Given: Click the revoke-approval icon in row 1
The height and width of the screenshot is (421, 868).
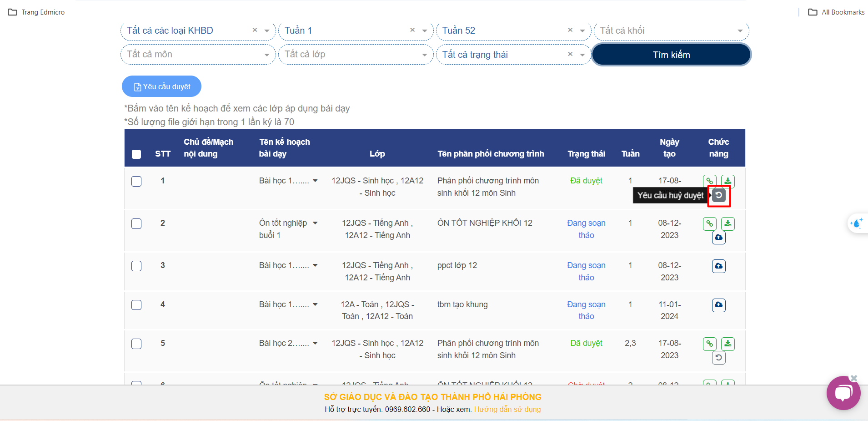Looking at the screenshot, I should click(x=718, y=195).
